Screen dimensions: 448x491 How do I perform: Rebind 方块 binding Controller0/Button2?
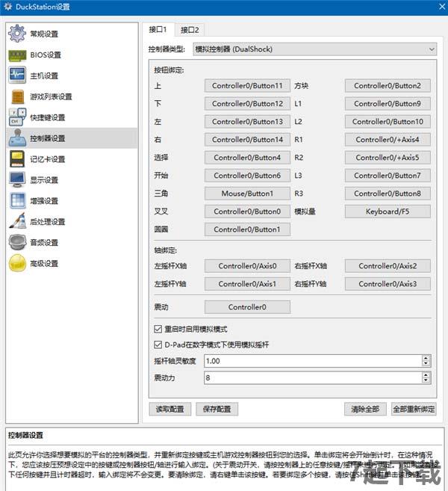388,86
